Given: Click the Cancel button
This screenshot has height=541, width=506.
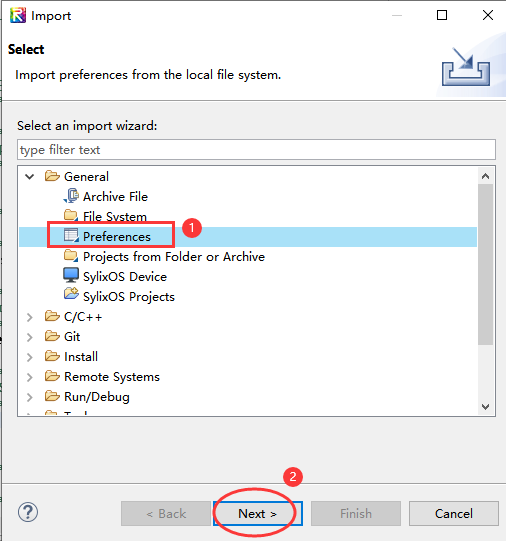Looking at the screenshot, I should tap(454, 513).
